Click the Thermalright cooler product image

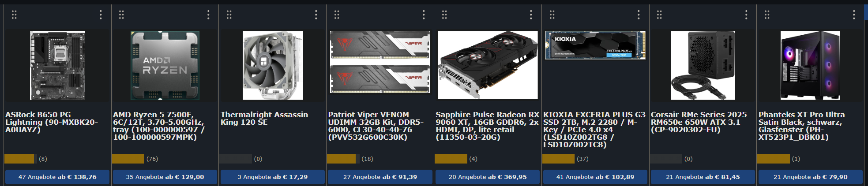click(273, 65)
